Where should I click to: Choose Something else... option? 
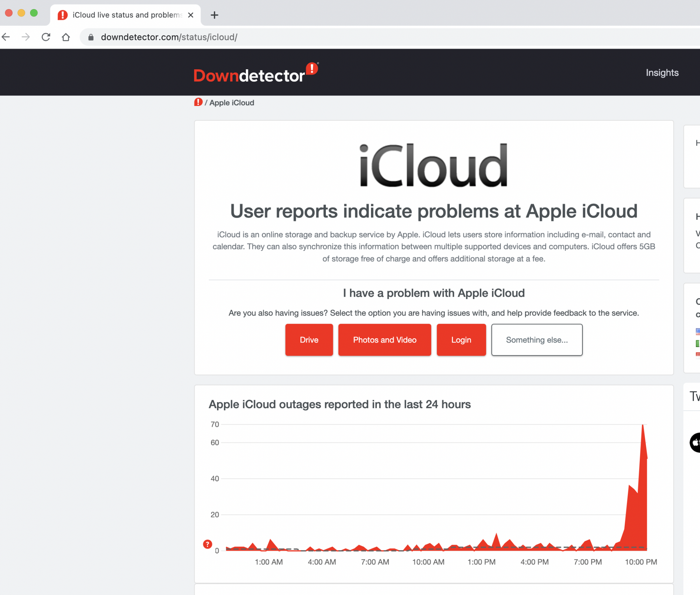(537, 340)
